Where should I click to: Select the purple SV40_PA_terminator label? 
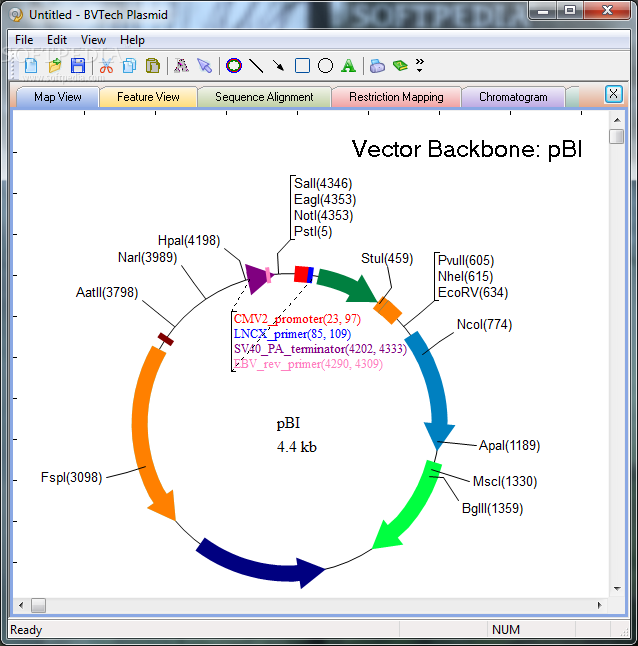(320, 349)
